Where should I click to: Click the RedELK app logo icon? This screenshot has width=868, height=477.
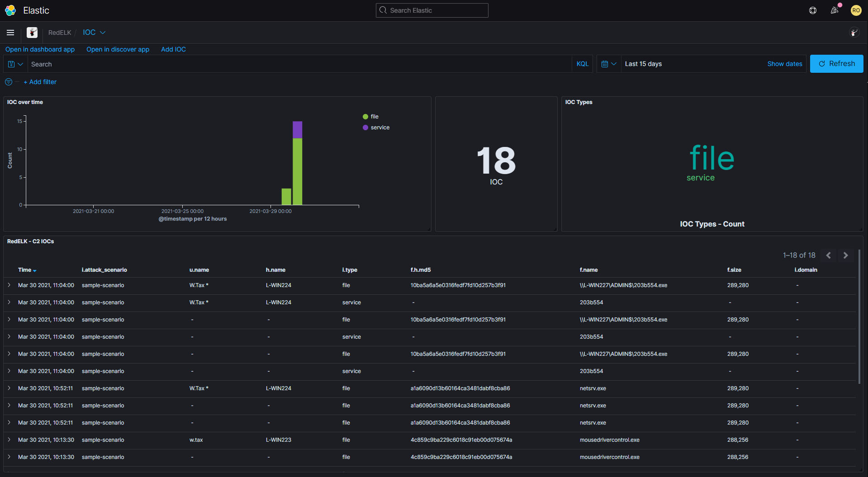(32, 33)
